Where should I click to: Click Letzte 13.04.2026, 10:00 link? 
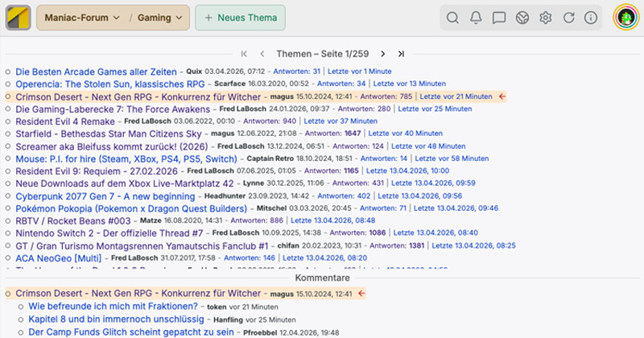[x=407, y=171]
